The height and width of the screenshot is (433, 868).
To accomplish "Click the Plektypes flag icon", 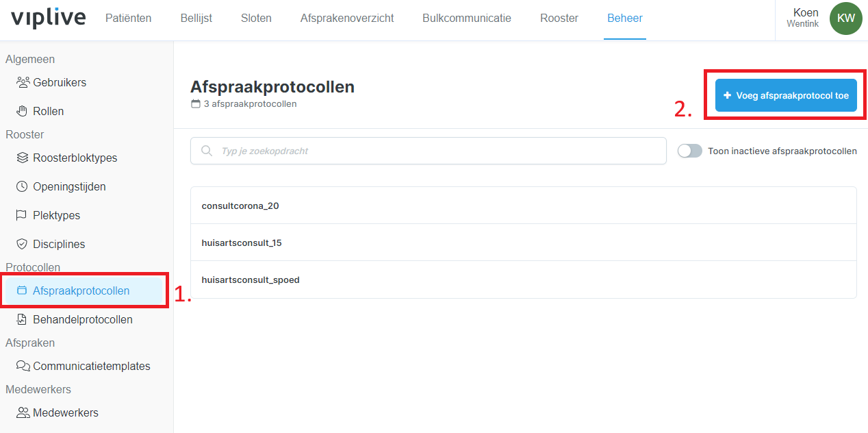I will pyautogui.click(x=22, y=215).
